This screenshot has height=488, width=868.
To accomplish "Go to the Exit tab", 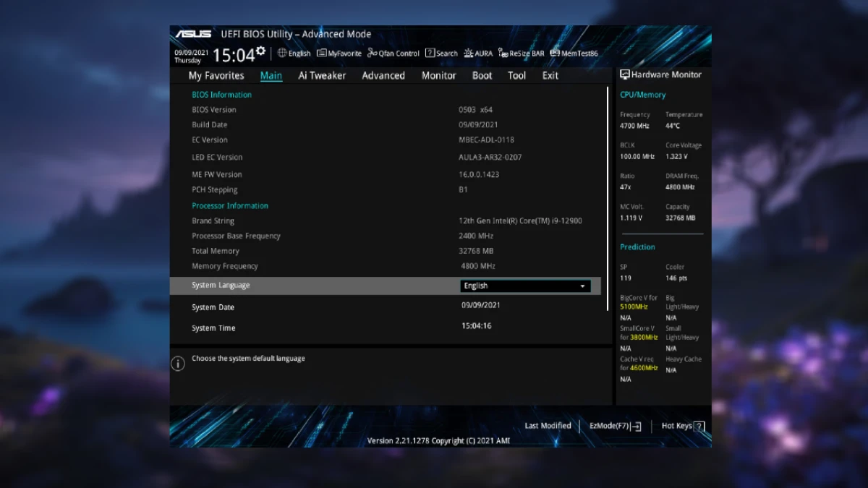I will tap(550, 75).
